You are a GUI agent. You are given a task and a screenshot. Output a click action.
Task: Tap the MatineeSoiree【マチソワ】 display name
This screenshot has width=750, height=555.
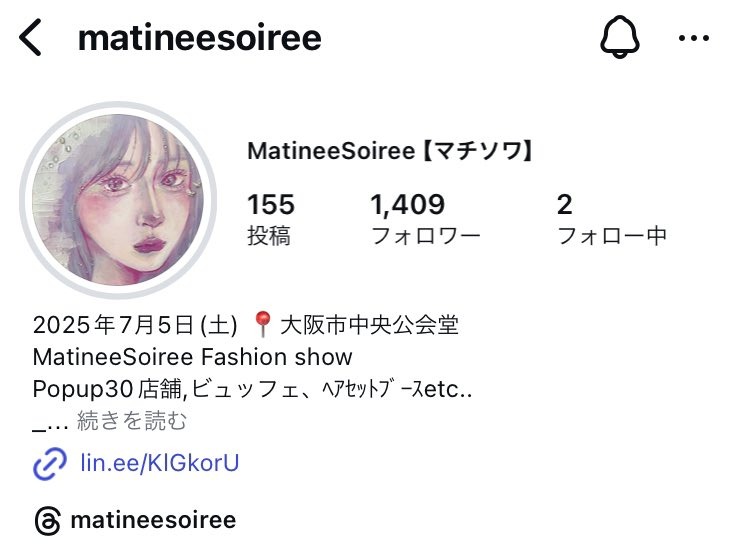(x=390, y=151)
